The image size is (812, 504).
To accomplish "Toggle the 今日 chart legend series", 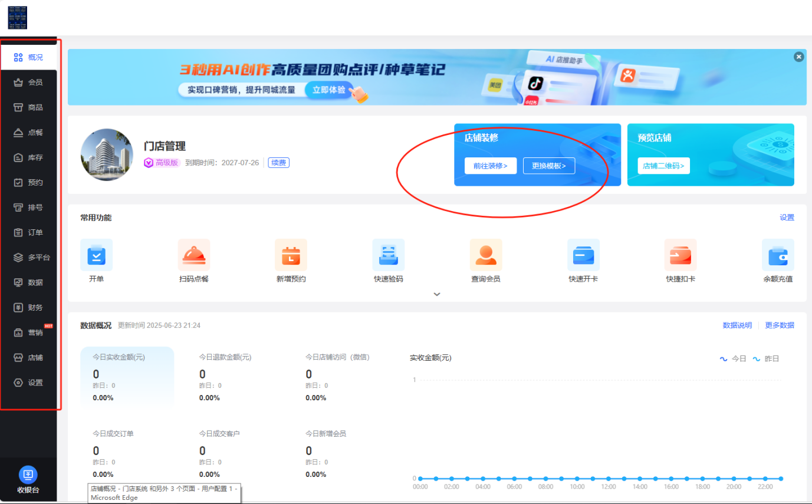I will tap(733, 358).
